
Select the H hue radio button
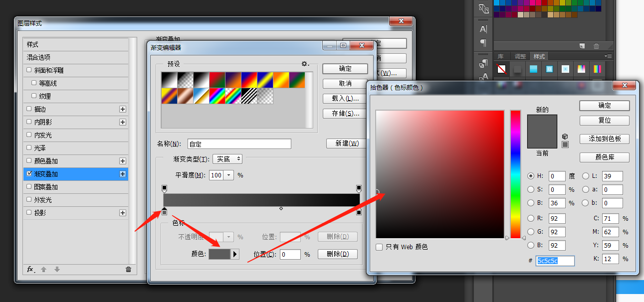click(x=531, y=176)
